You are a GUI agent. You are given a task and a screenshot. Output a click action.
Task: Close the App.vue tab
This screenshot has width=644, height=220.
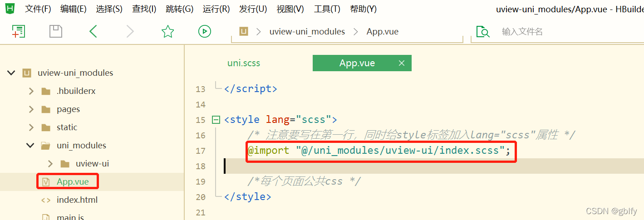point(401,64)
